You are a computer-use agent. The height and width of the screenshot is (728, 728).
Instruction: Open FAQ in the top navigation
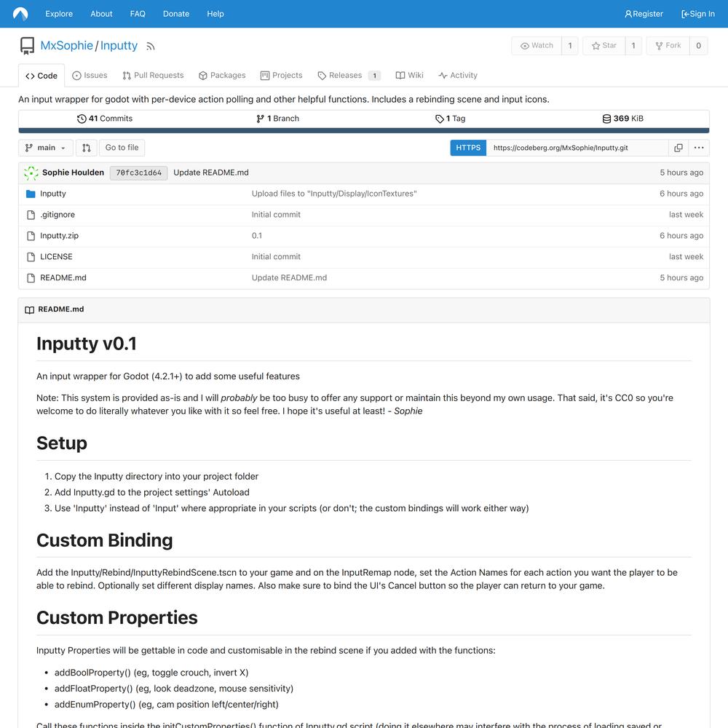click(138, 14)
